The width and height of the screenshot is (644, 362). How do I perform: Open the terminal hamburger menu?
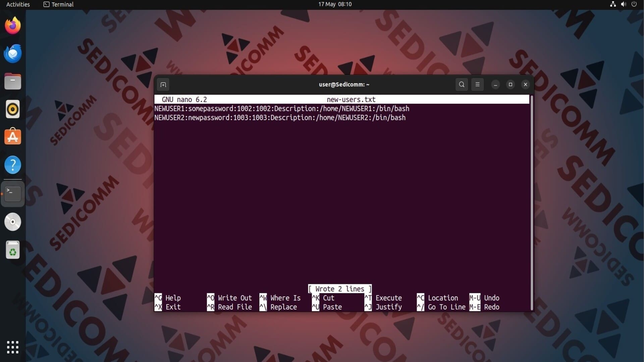coord(477,84)
